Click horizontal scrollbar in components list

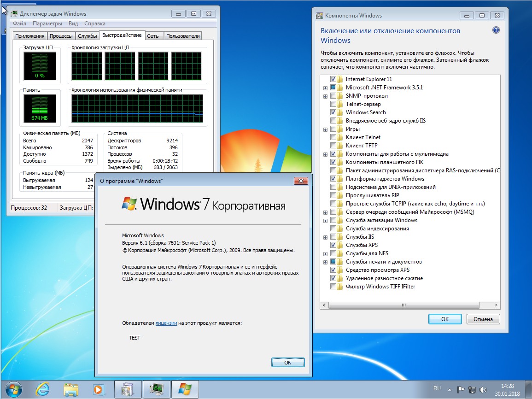404,305
